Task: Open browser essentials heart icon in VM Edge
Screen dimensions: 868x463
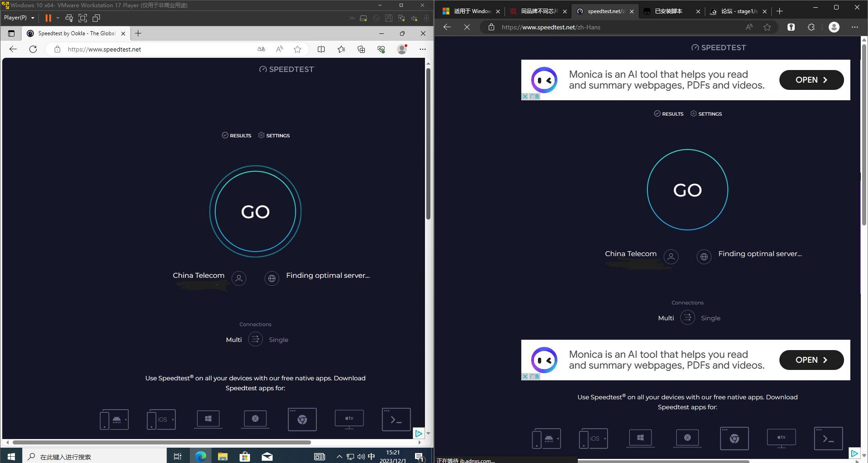Action: pos(381,49)
